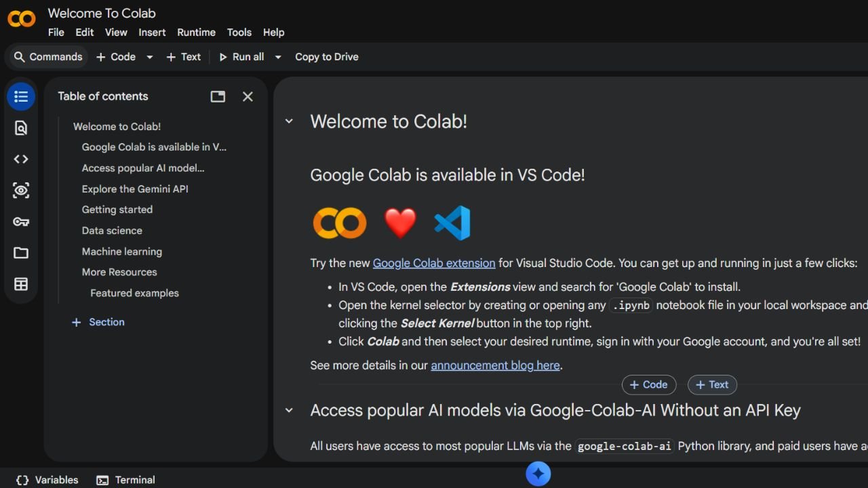
Task: Click Copy to Drive
Action: 327,57
